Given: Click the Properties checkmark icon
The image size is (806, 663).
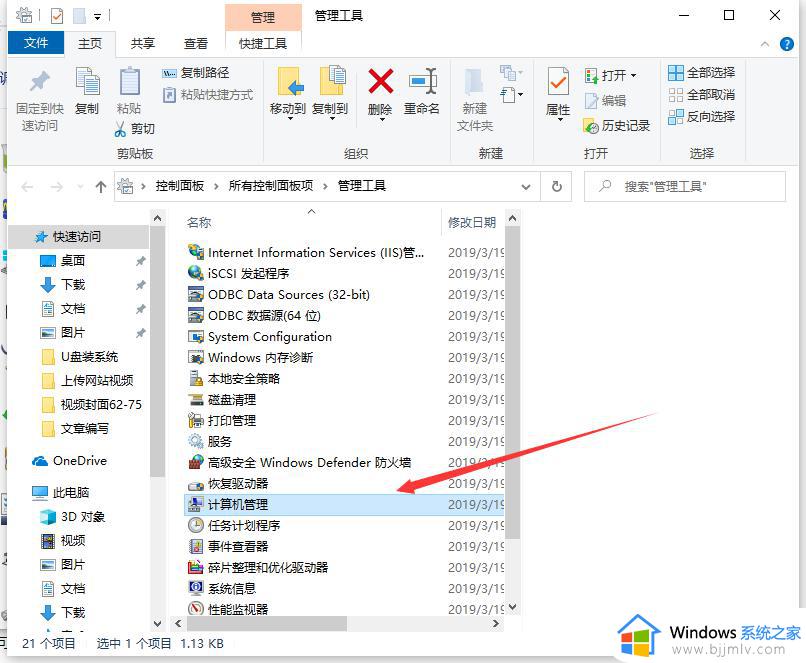Looking at the screenshot, I should pos(558,82).
